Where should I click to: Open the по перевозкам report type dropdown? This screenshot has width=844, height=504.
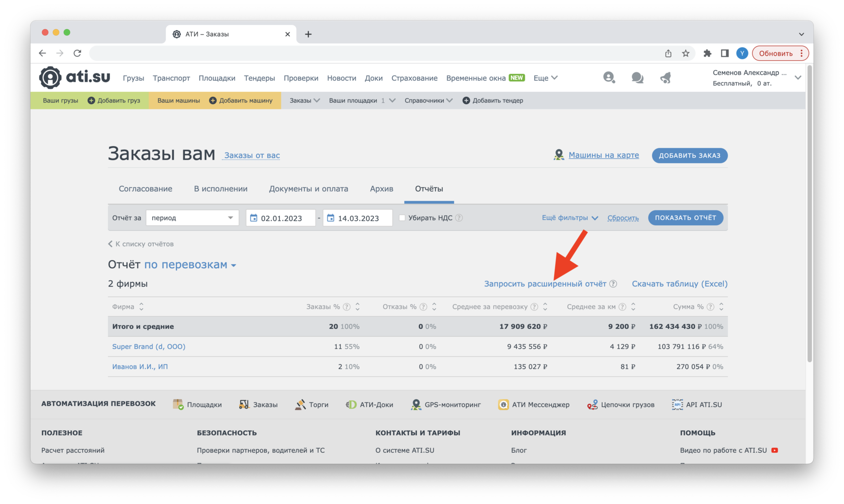point(190,265)
